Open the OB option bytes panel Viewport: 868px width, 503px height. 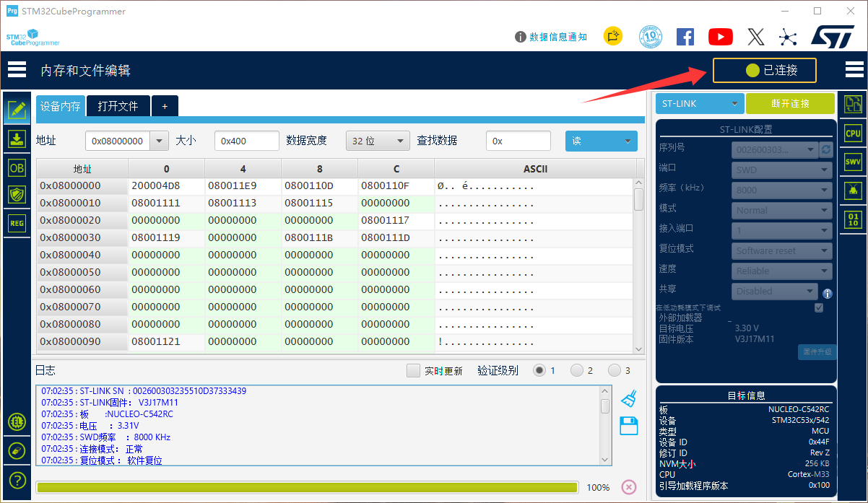click(x=17, y=167)
